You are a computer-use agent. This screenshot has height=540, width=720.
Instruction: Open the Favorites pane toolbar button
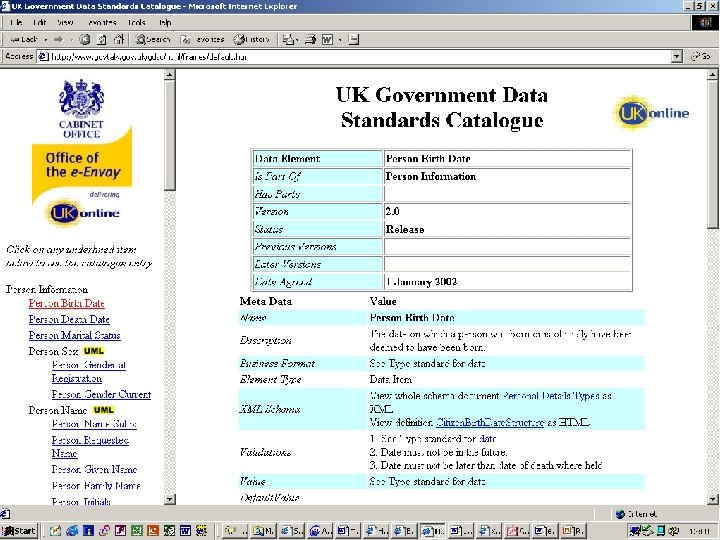coord(202,39)
